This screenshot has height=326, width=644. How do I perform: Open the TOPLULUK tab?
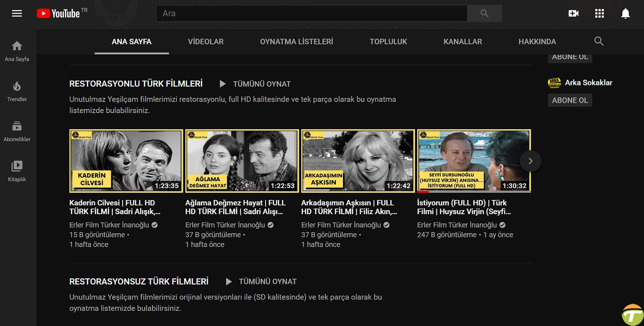(388, 41)
